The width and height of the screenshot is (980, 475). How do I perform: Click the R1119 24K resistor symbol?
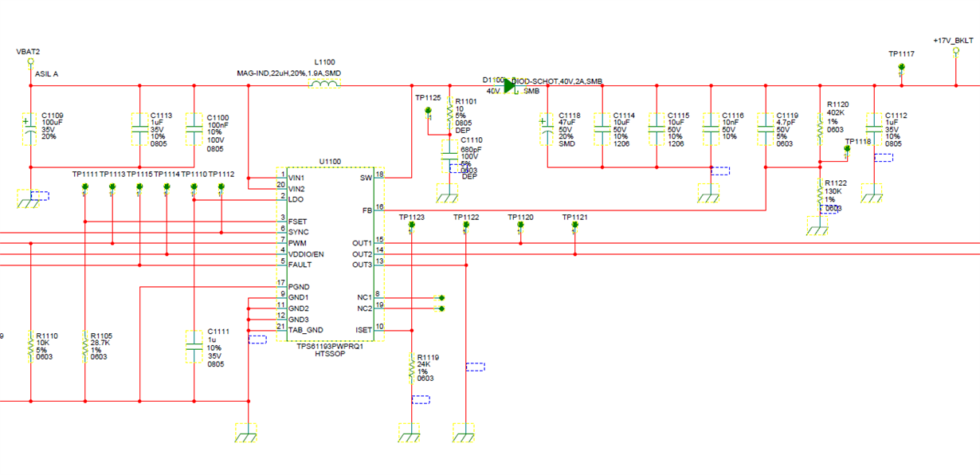point(411,368)
